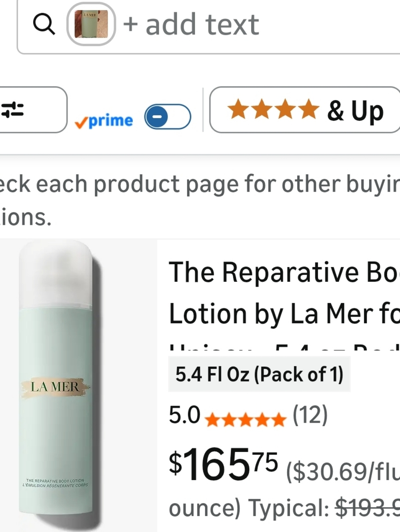Open the 5.4 Fl Oz (Pack of 1) variant selector

coord(260,374)
